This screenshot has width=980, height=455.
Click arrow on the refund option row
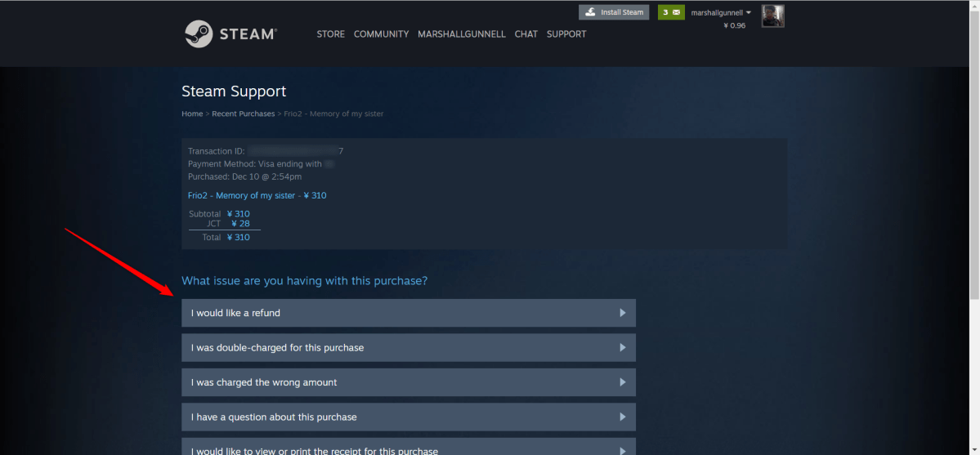(x=622, y=313)
